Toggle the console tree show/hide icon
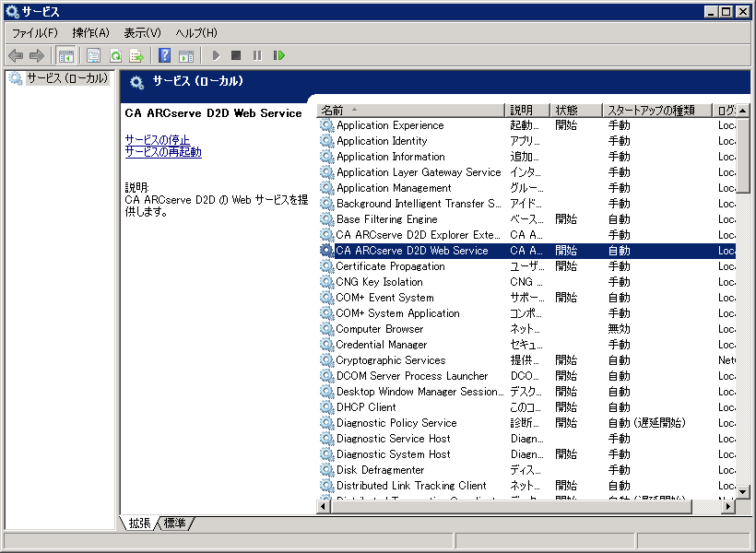 coord(66,55)
